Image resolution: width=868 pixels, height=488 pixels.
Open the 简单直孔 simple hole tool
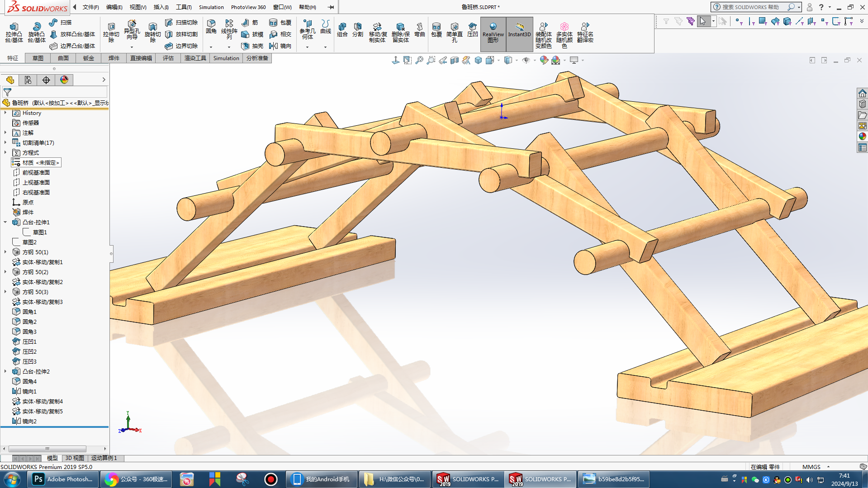(454, 33)
